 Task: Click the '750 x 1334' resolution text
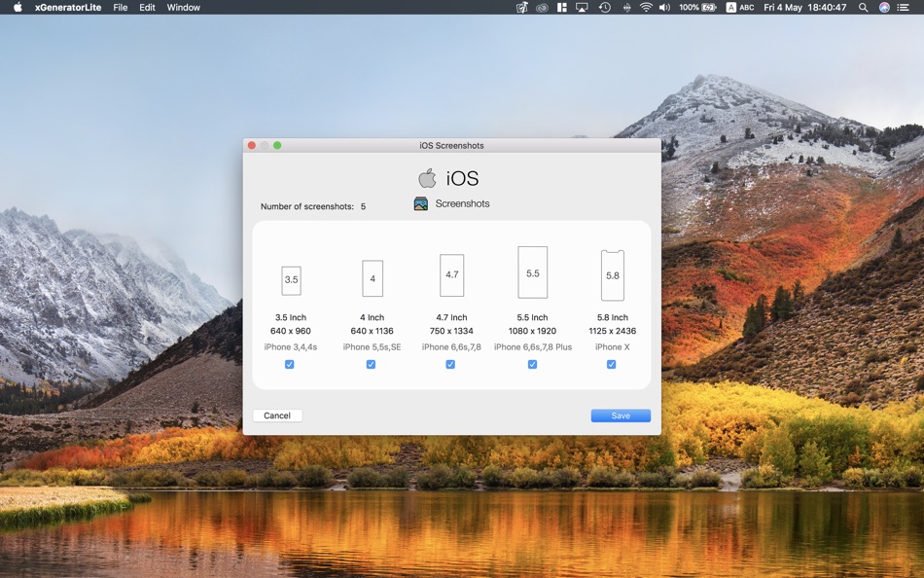point(451,331)
